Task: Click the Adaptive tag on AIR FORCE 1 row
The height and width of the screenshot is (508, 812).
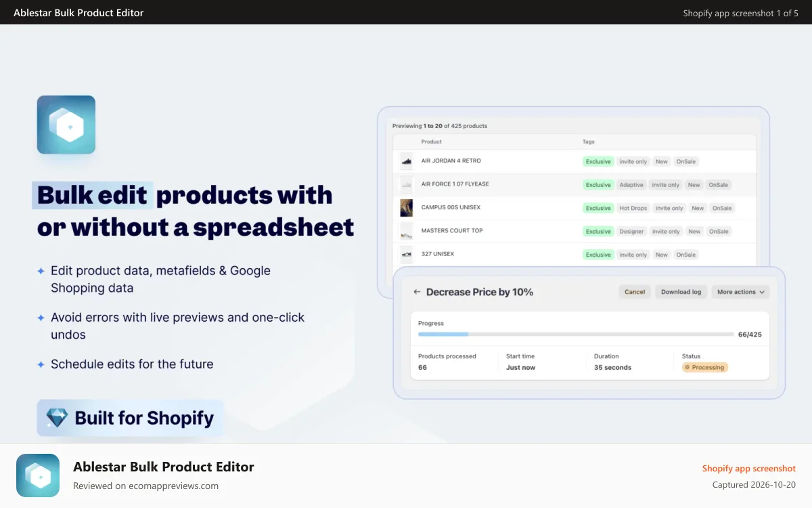Action: click(631, 185)
